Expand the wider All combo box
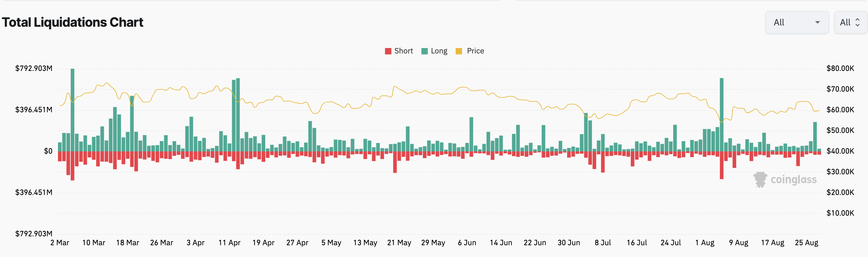Viewport: 868px width, 257px height. pyautogui.click(x=797, y=23)
